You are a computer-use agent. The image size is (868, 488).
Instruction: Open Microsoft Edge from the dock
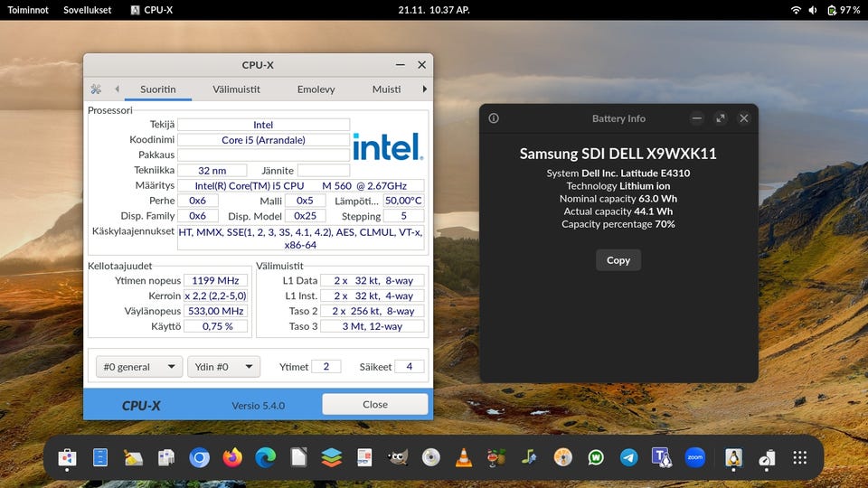point(265,458)
